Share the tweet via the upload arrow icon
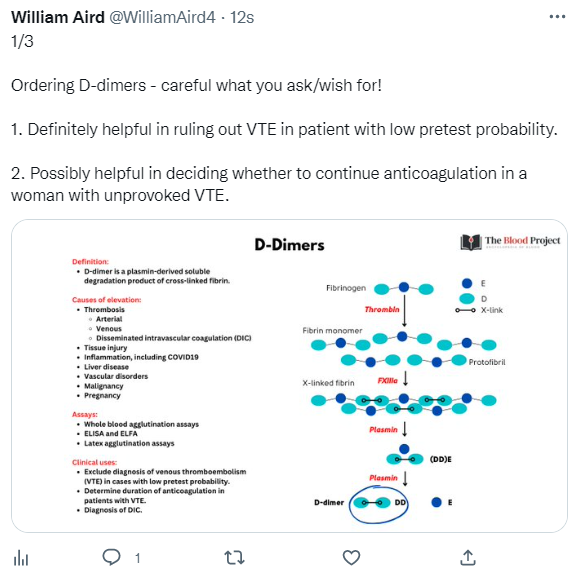Image resolution: width=578 pixels, height=582 pixels. click(468, 557)
